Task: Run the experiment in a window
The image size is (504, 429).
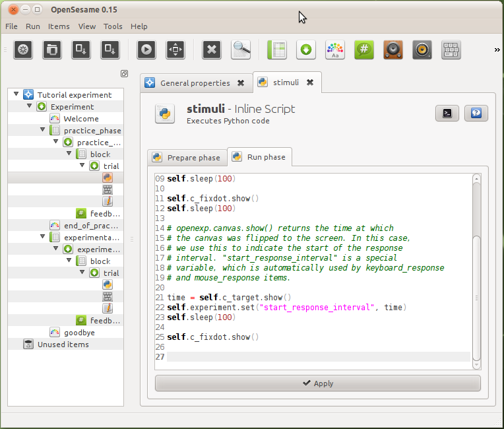Action: coord(175,49)
